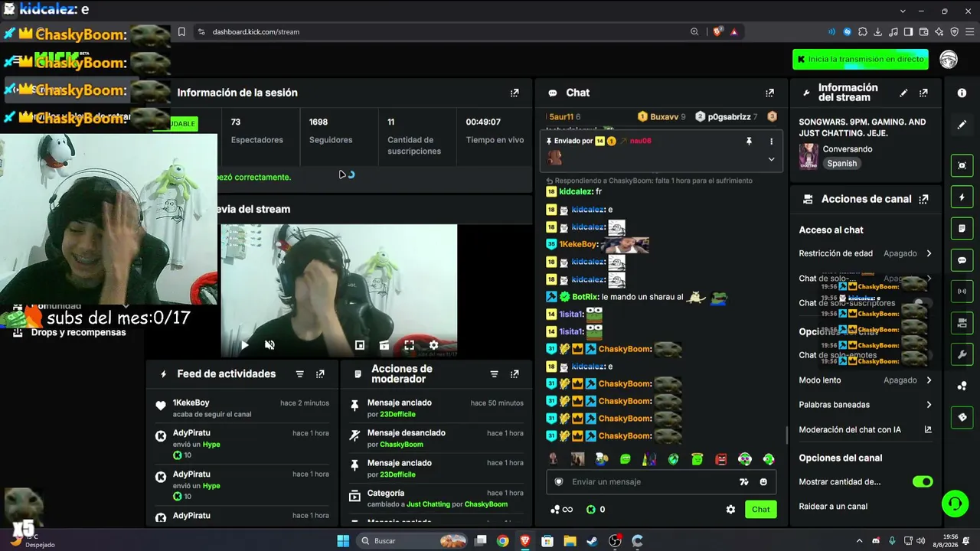Click the Spanish language tag
The image size is (980, 551).
coord(841,164)
